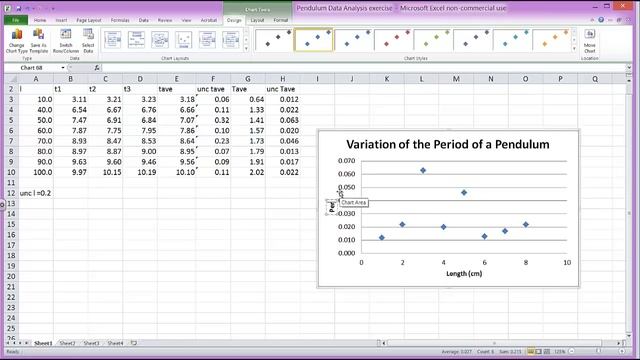Select the orange diamond chart style

pyautogui.click(x=552, y=40)
